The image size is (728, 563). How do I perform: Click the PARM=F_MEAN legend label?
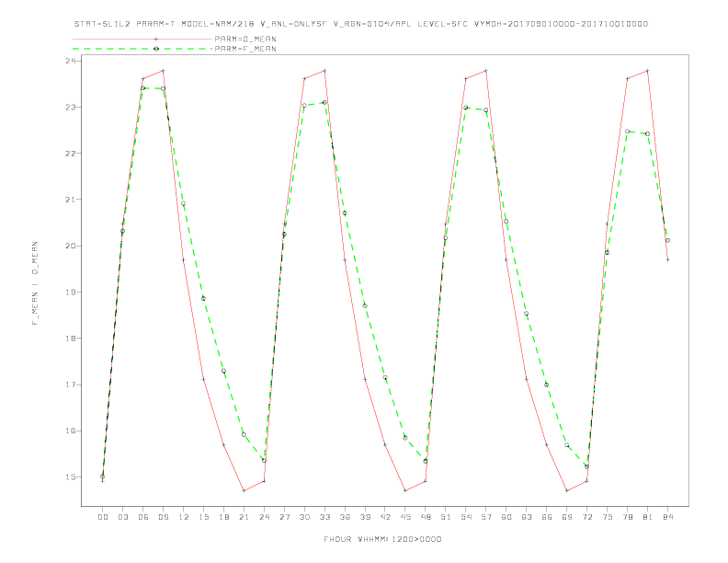pos(245,49)
